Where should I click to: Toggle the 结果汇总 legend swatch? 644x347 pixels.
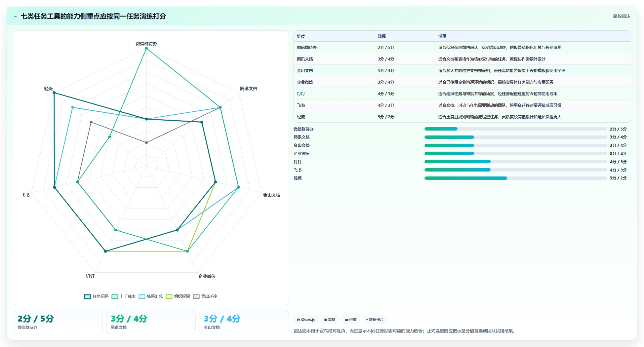[142, 297]
